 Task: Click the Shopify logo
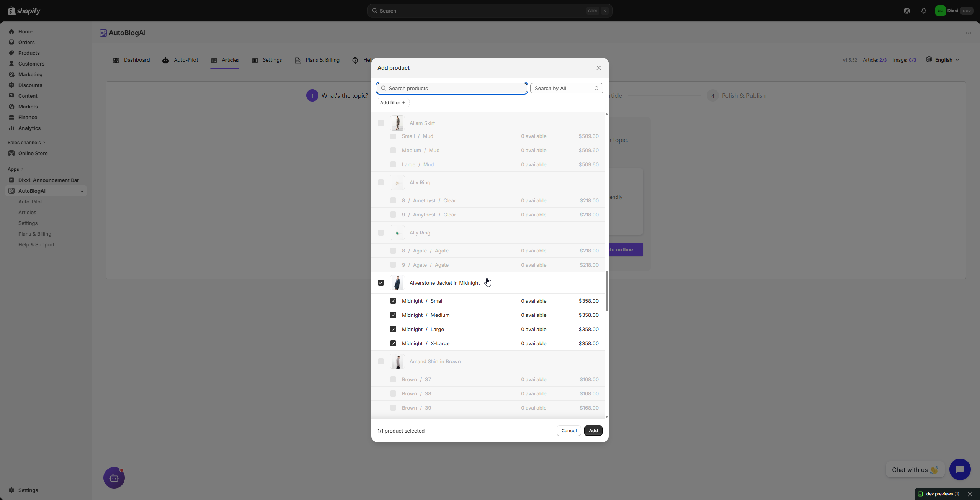(24, 11)
